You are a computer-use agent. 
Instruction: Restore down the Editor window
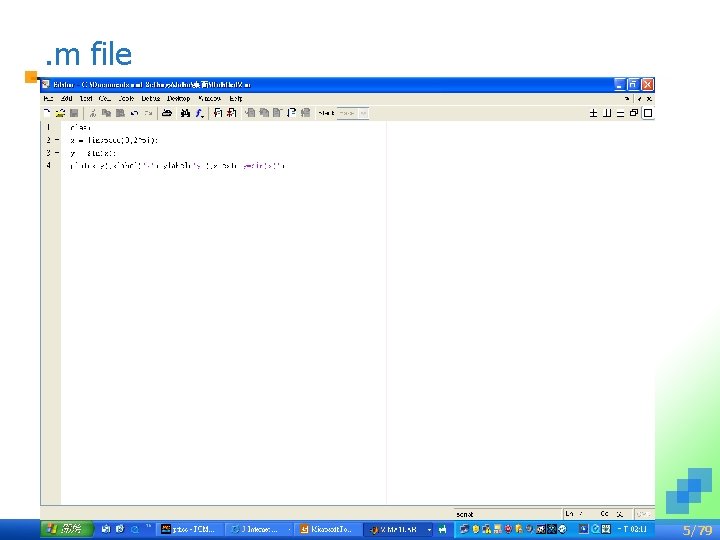point(633,84)
